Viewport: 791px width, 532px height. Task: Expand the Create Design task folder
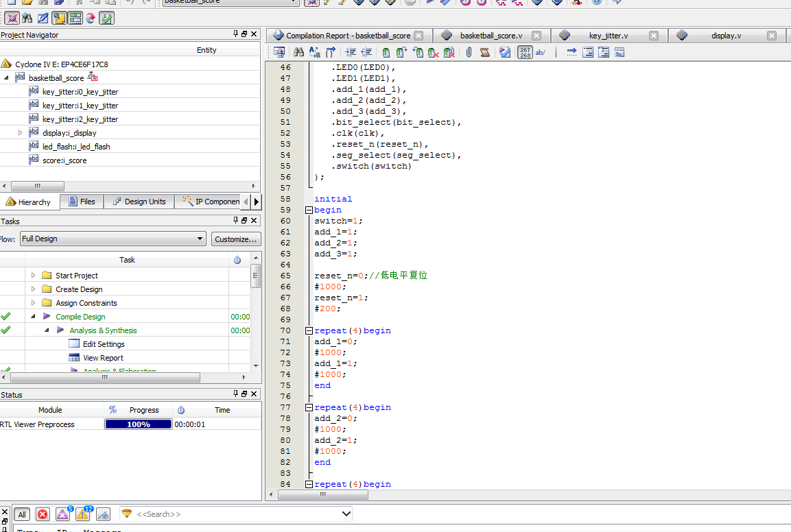[34, 289]
